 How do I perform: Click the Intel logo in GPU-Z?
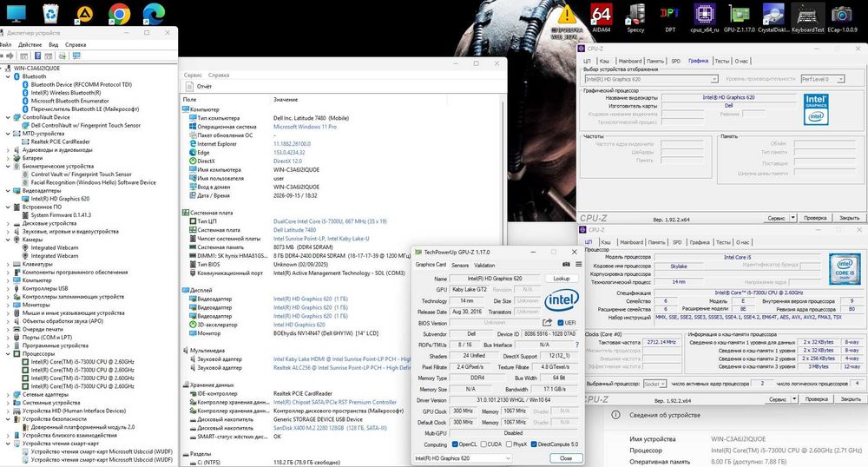tap(562, 300)
